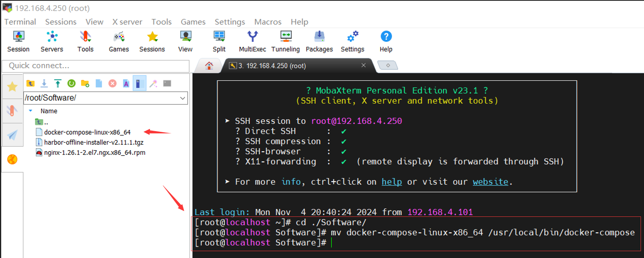
Task: Delete selected file with red X icon
Action: coord(112,83)
